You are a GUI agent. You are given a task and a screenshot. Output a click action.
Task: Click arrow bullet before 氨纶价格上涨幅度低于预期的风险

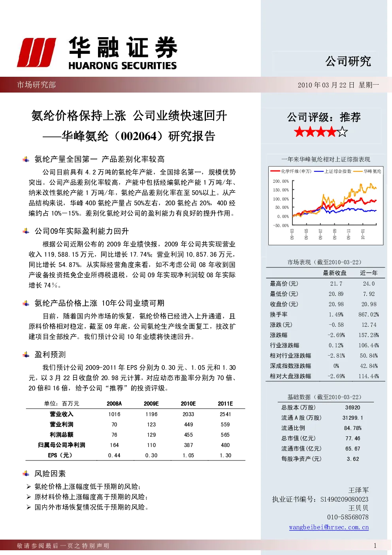tap(28, 487)
